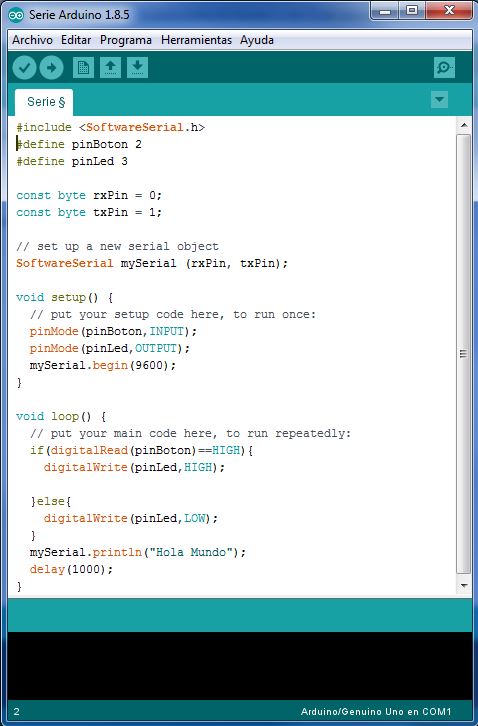Open the Archivo menu
The width and height of the screenshot is (478, 726).
point(32,40)
